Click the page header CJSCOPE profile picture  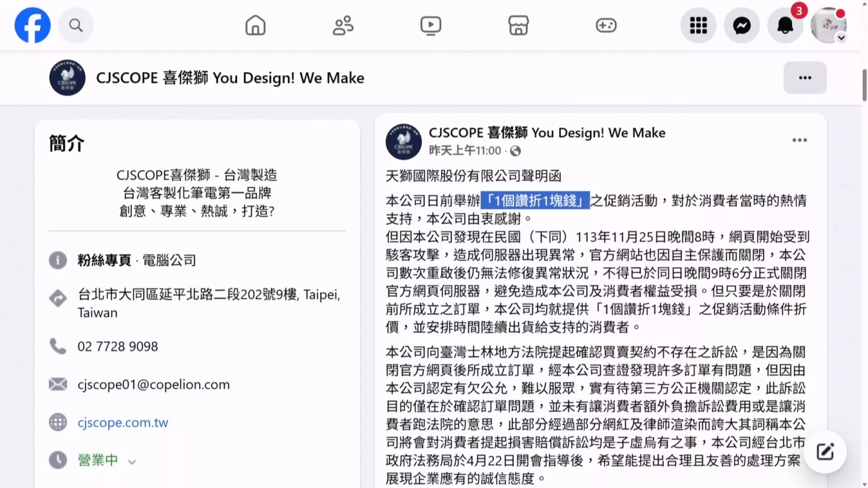(67, 78)
